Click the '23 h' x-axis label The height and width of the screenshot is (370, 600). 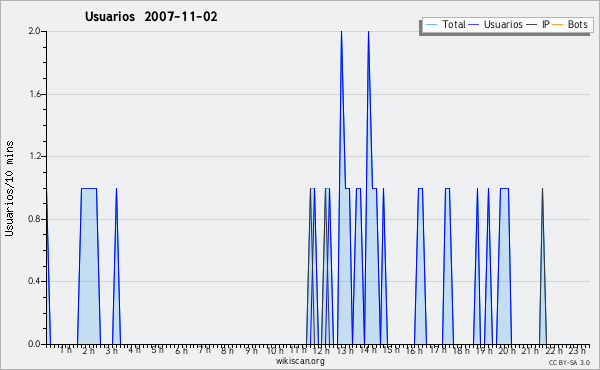tap(577, 350)
